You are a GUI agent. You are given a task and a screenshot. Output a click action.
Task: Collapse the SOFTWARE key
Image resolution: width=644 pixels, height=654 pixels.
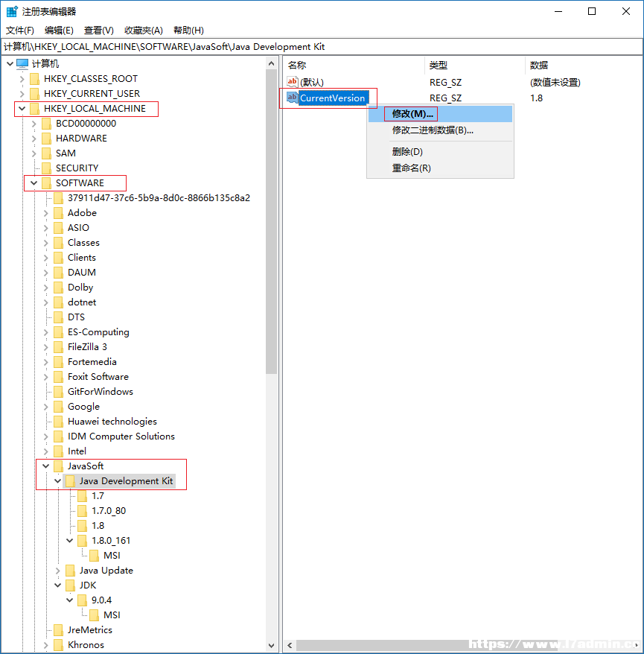tap(34, 183)
